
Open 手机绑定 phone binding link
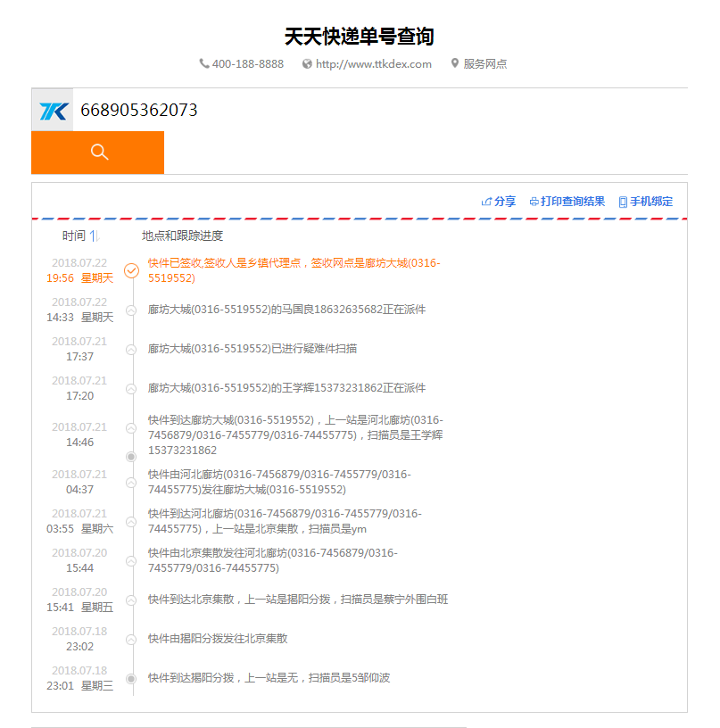[651, 202]
